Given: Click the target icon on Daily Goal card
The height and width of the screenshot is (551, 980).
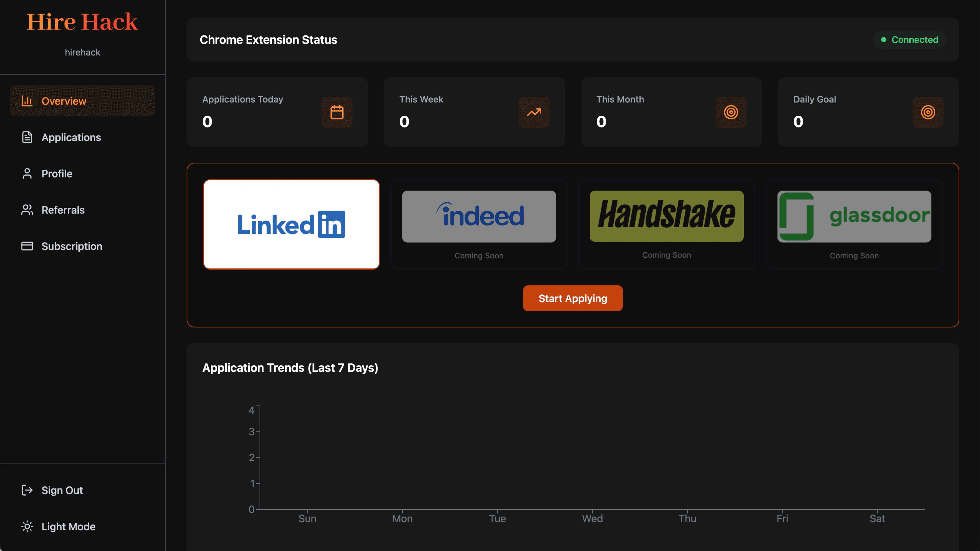Looking at the screenshot, I should [x=928, y=112].
